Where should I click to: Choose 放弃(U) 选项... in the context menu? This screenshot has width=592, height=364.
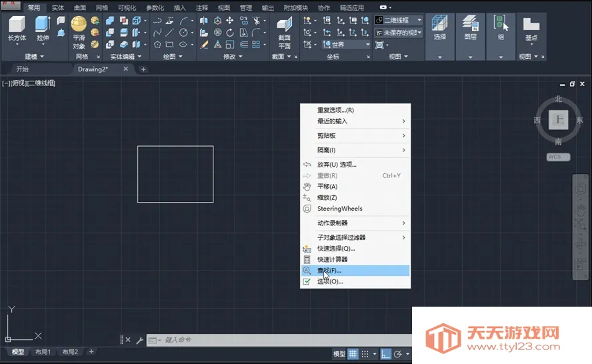tap(355, 165)
